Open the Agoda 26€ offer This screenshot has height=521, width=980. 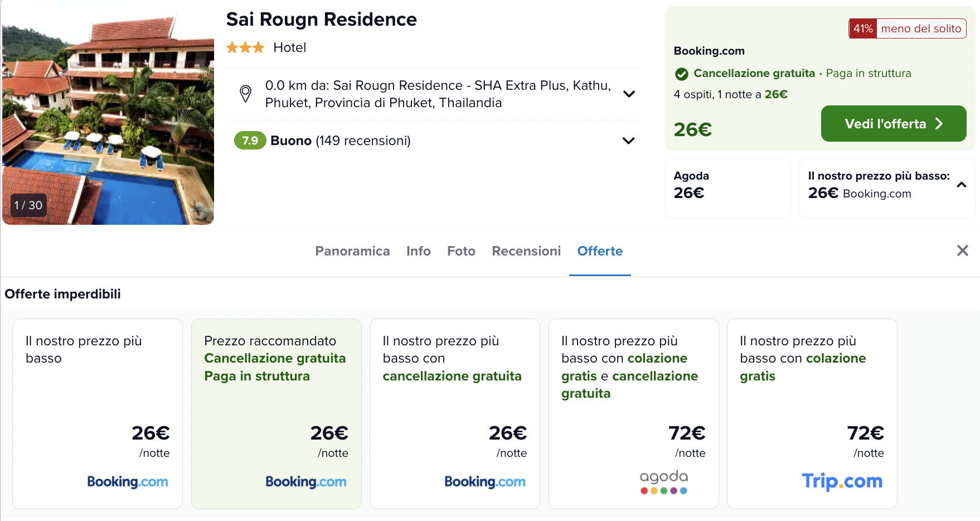pos(727,188)
